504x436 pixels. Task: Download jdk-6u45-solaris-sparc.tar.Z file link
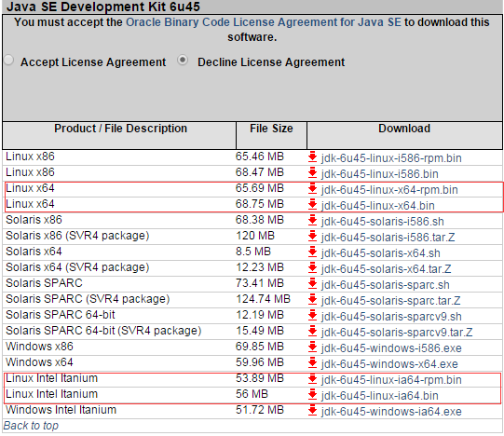click(x=390, y=301)
